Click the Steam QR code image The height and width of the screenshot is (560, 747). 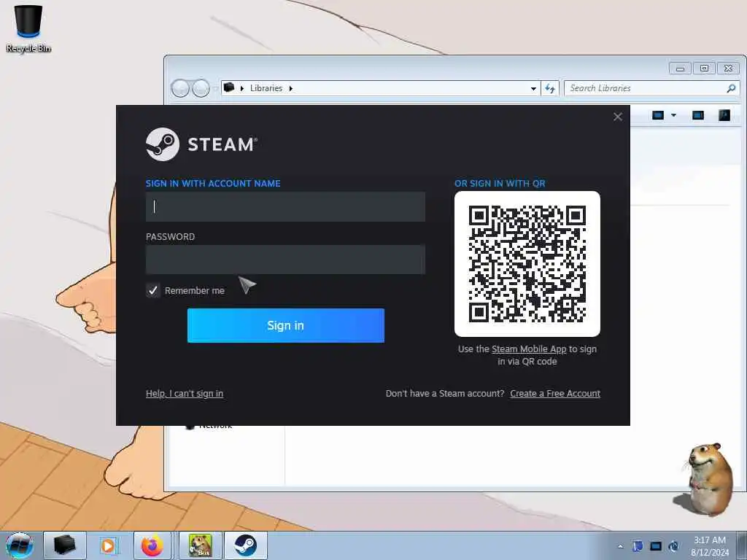click(x=527, y=264)
